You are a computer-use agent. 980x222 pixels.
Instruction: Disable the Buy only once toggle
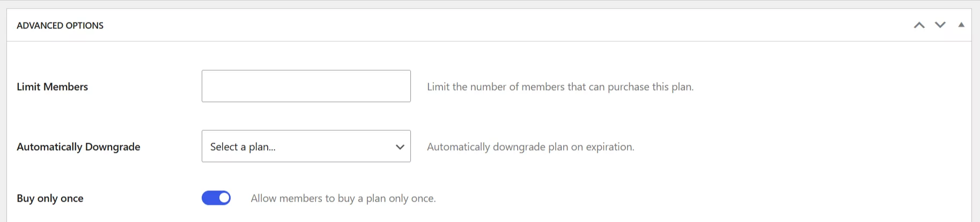pyautogui.click(x=216, y=198)
